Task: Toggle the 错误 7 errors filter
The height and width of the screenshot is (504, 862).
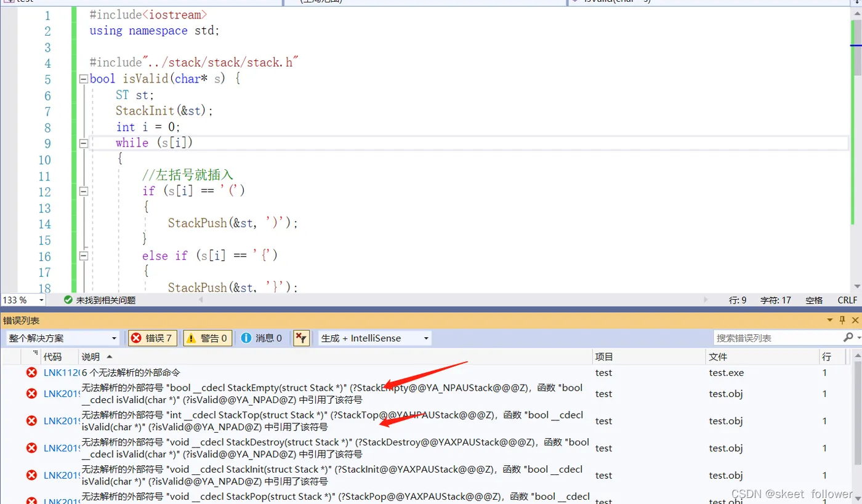Action: click(153, 338)
